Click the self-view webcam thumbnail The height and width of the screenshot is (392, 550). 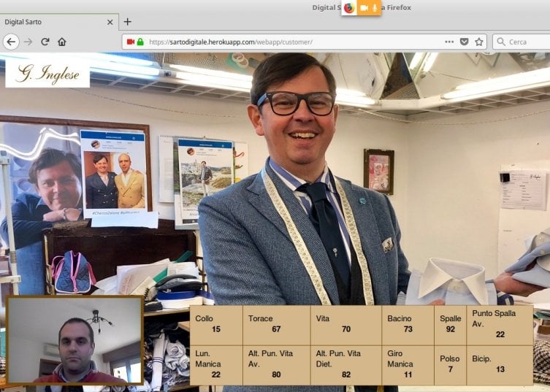point(75,340)
